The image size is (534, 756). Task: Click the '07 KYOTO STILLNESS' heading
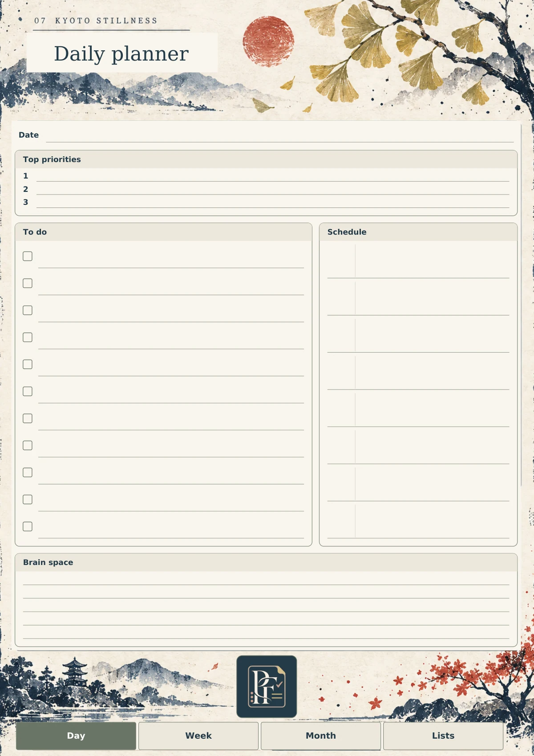(x=96, y=20)
